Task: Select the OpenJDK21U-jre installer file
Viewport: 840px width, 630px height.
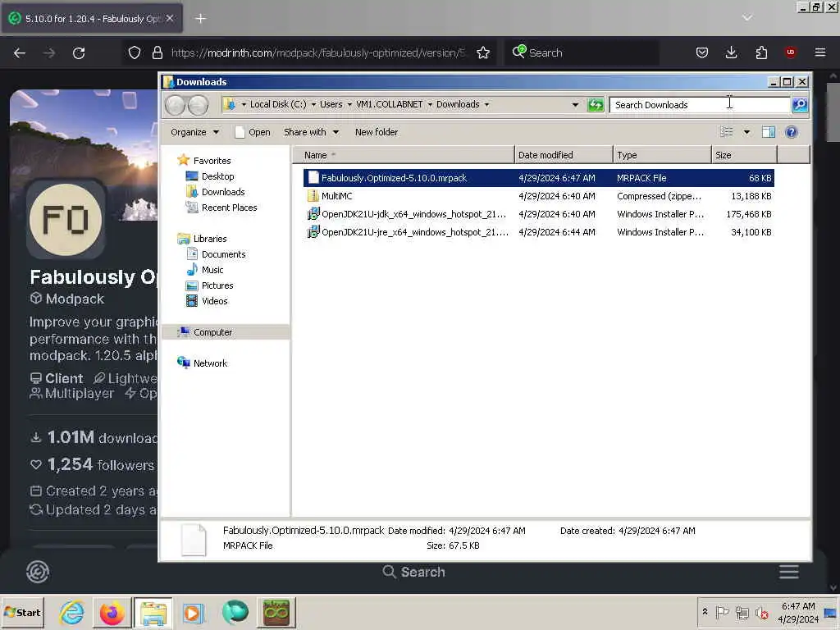Action: coord(538,232)
